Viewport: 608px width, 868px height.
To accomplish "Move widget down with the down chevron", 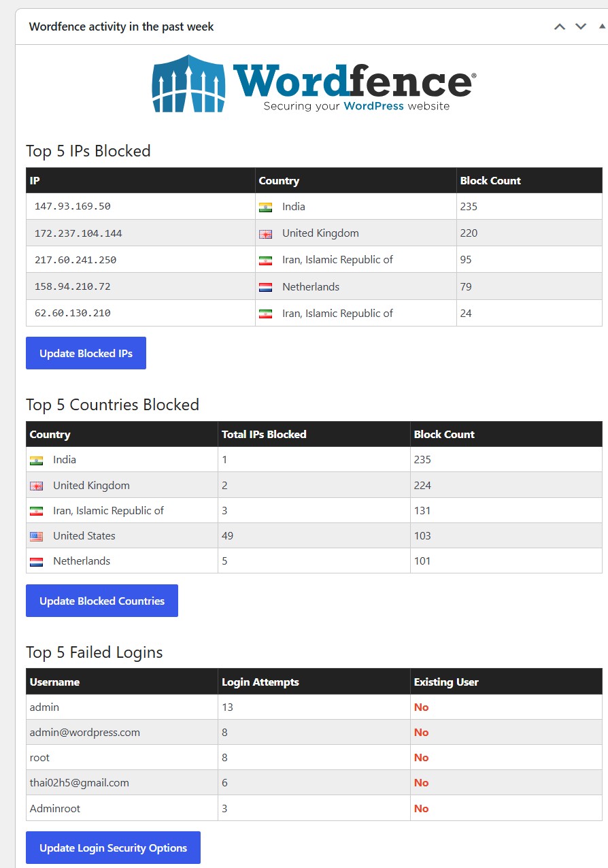I will tap(581, 27).
